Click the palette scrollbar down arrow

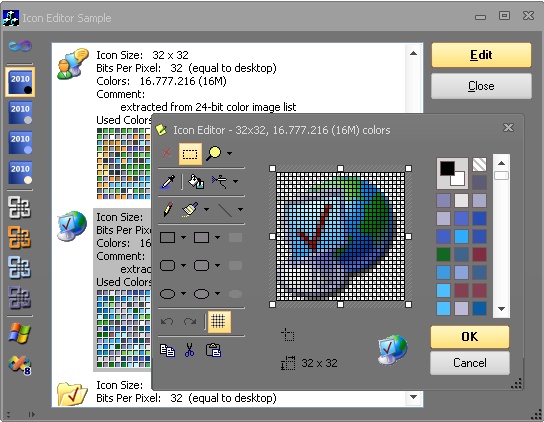pos(501,309)
